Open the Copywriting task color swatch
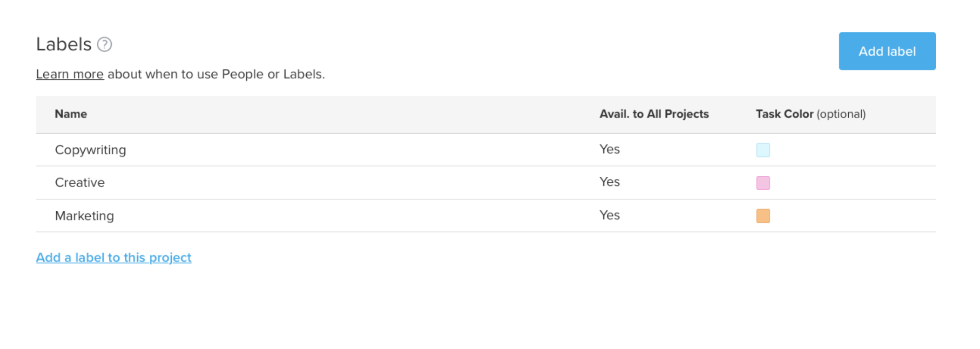The image size is (980, 349). pyautogui.click(x=763, y=150)
